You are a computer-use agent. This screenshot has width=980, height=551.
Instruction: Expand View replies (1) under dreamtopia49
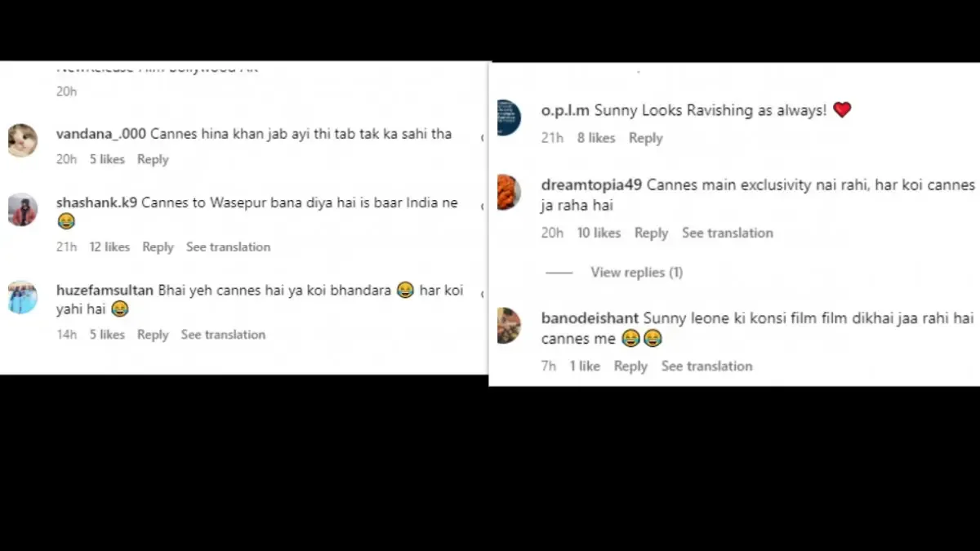(636, 273)
